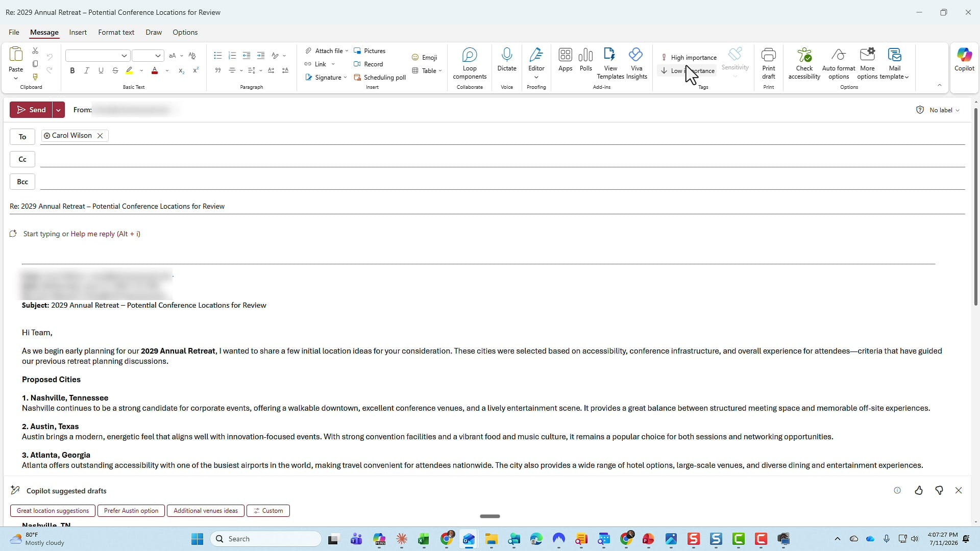The width and height of the screenshot is (980, 551).
Task: Set left-to-right text direction
Action: point(271,70)
